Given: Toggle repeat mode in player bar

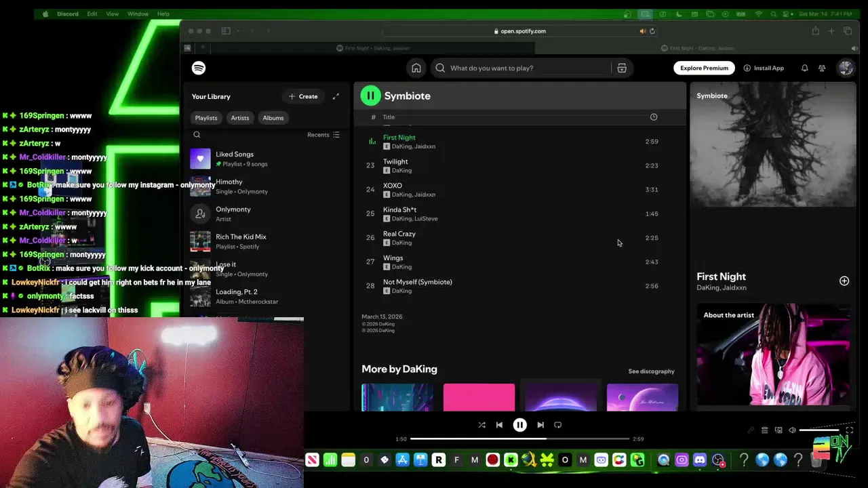Looking at the screenshot, I should [x=558, y=425].
